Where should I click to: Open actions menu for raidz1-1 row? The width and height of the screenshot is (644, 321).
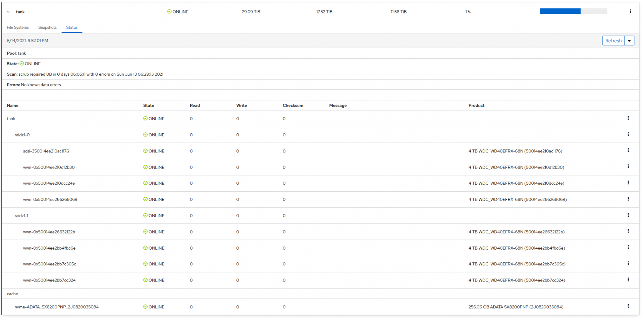click(x=628, y=215)
